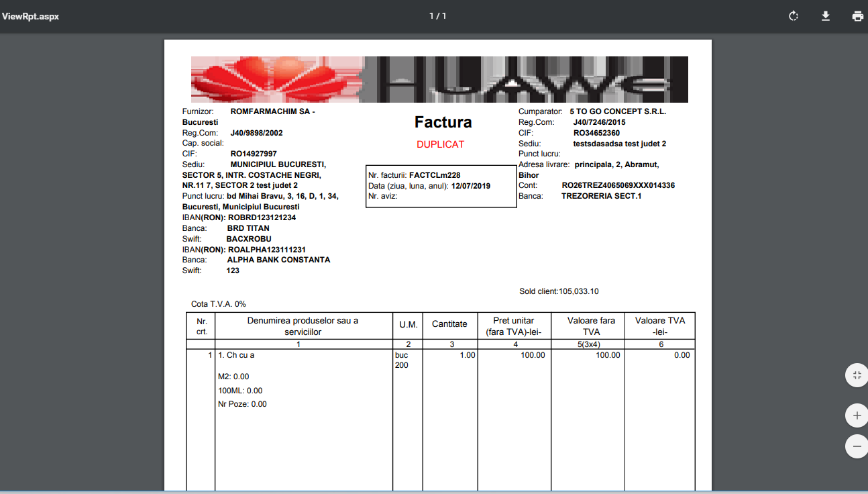Viewport: 868px width, 494px height.
Task: Download the invoice PDF
Action: 826,16
